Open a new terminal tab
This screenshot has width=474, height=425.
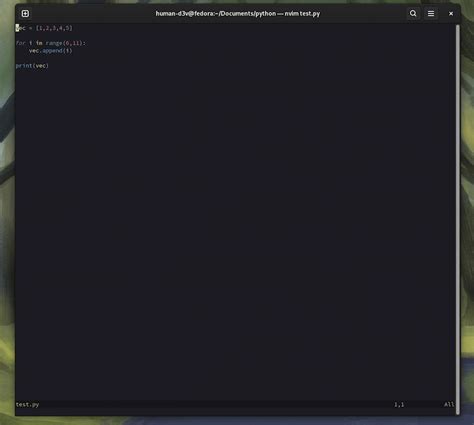click(x=25, y=14)
